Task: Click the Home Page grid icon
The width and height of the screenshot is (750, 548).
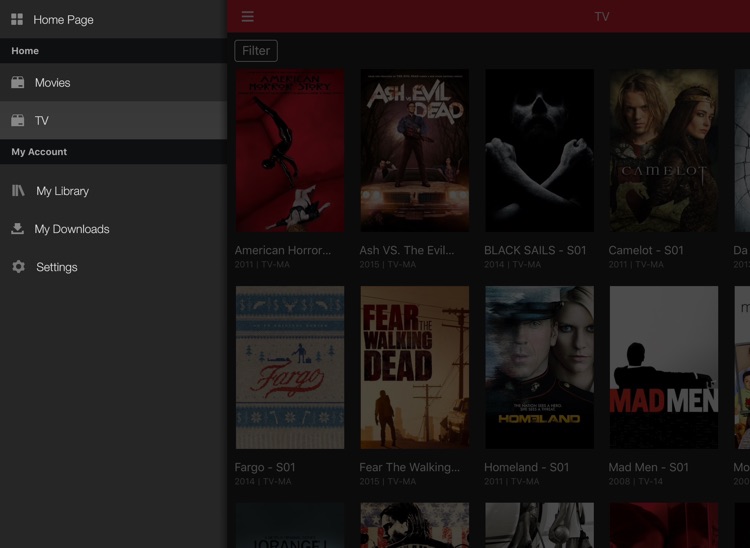Action: 17,19
